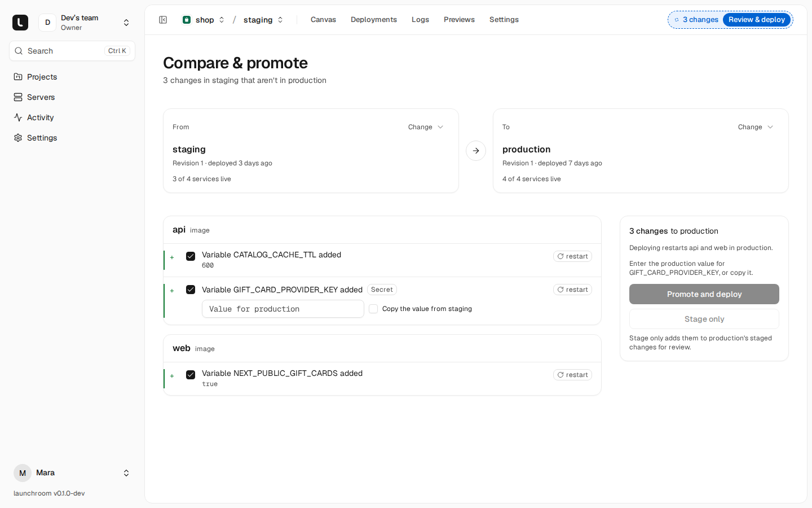Click the Search box in sidebar
The width and height of the screenshot is (812, 508).
click(x=72, y=51)
